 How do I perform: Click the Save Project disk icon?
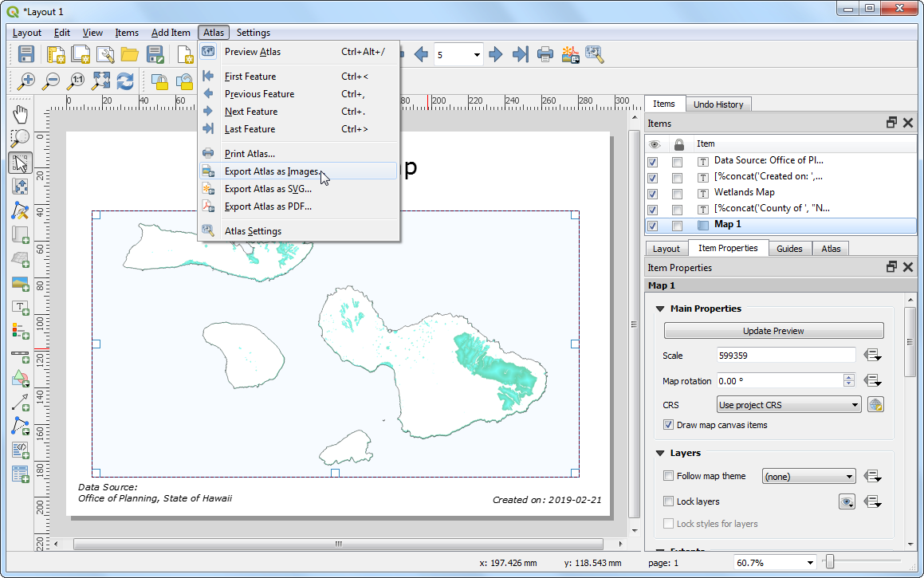[x=26, y=54]
